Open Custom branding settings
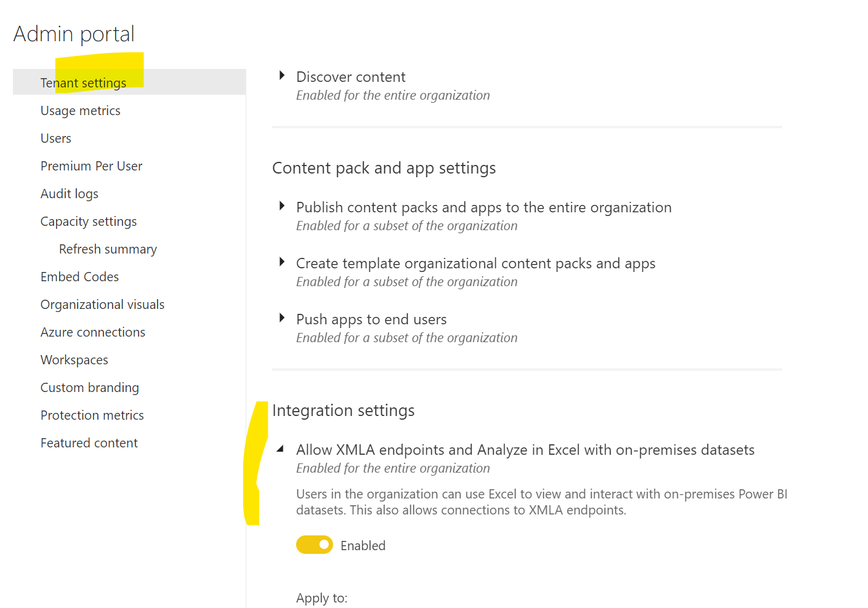The image size is (868, 608). click(x=89, y=387)
